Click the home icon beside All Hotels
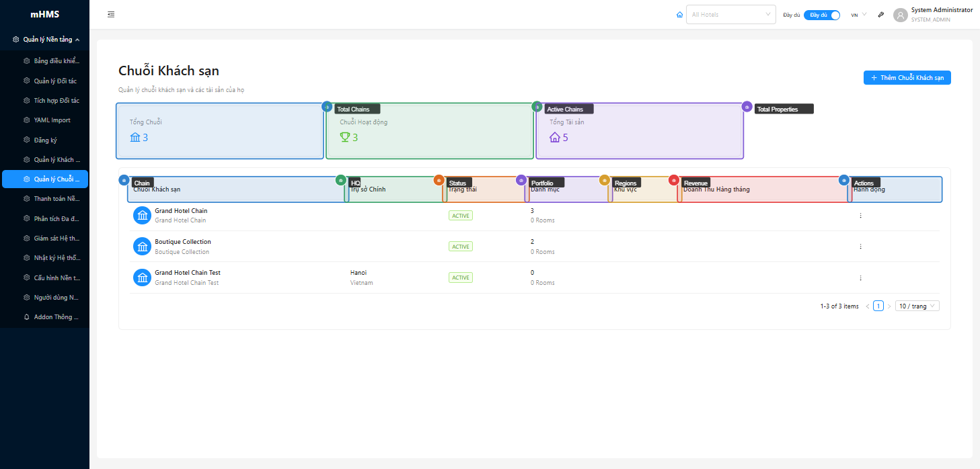Image resolution: width=980 pixels, height=469 pixels. click(x=679, y=15)
